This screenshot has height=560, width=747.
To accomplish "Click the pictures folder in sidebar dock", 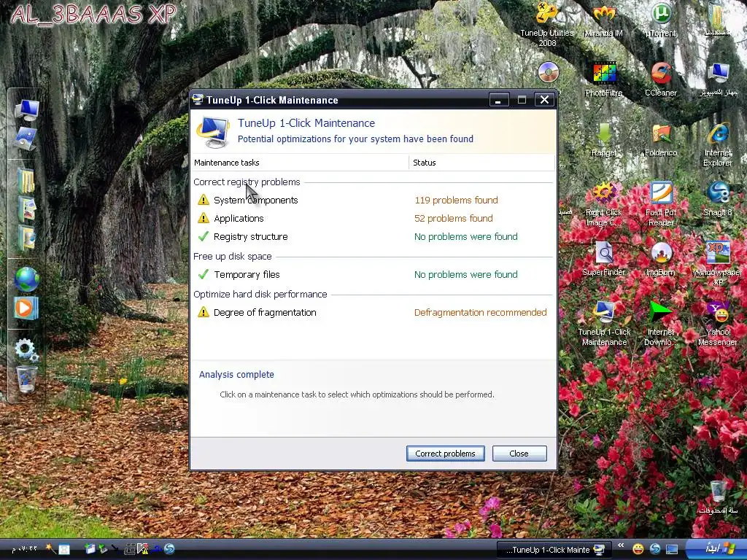I will coord(26,209).
